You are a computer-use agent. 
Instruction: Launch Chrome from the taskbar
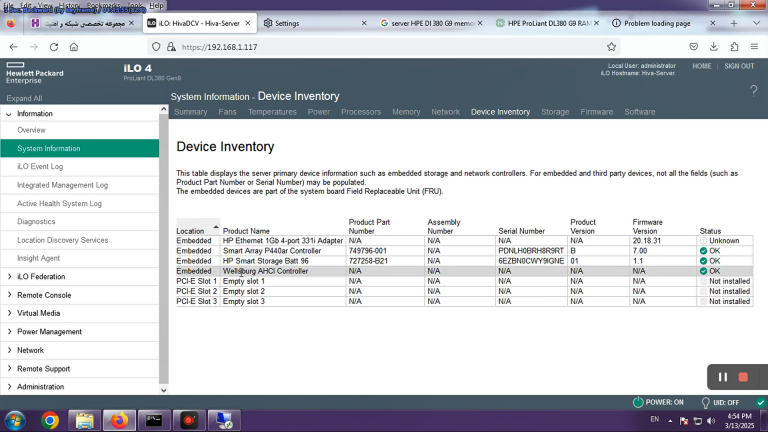[49, 421]
